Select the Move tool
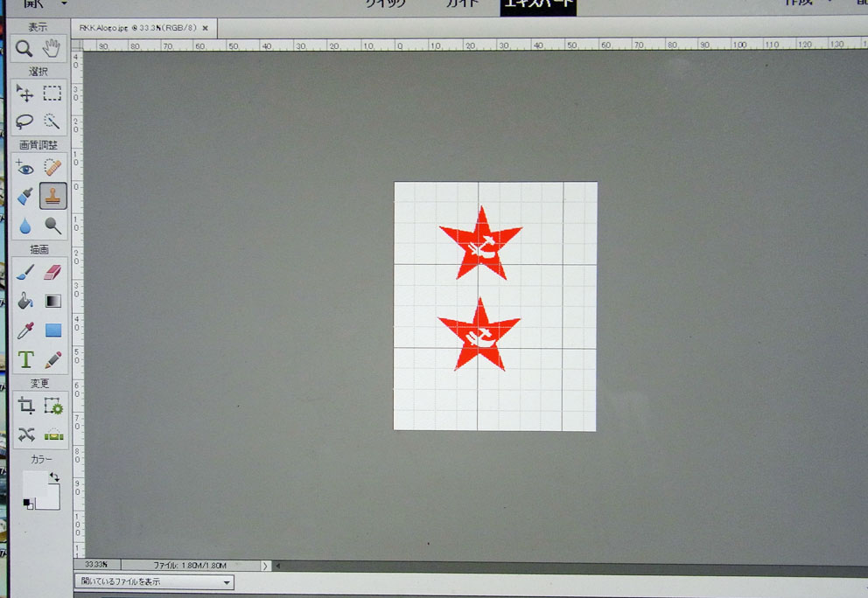This screenshot has height=598, width=868. 24,93
